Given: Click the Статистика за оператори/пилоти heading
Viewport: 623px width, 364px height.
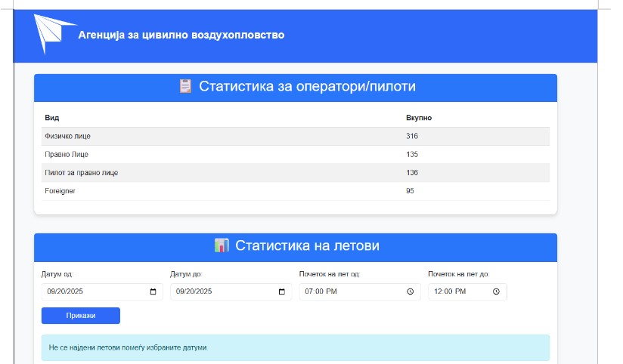Looking at the screenshot, I should click(307, 86).
